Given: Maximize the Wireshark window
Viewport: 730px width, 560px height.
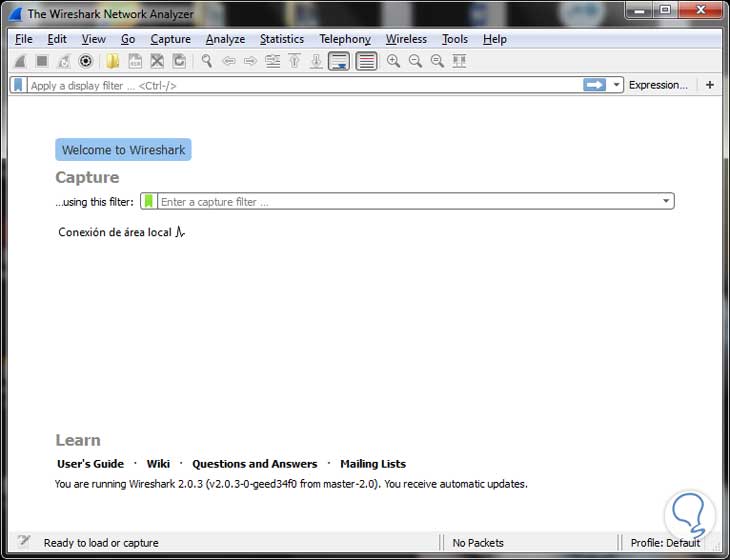Looking at the screenshot, I should coord(665,10).
